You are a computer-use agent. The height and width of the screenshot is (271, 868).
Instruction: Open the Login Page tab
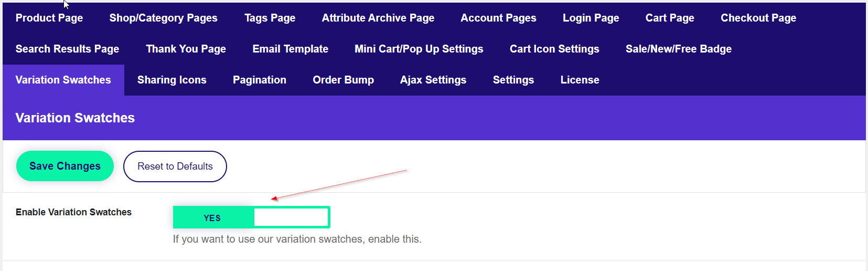coord(591,18)
